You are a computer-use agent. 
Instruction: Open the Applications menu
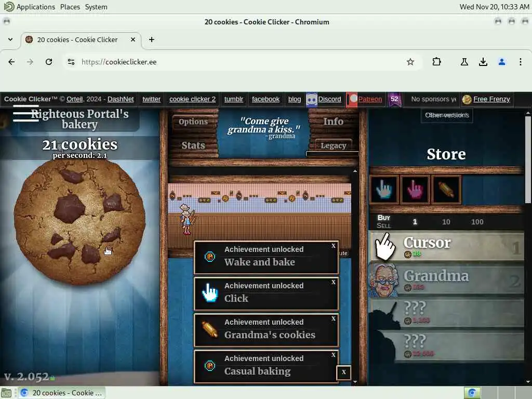coord(36,7)
